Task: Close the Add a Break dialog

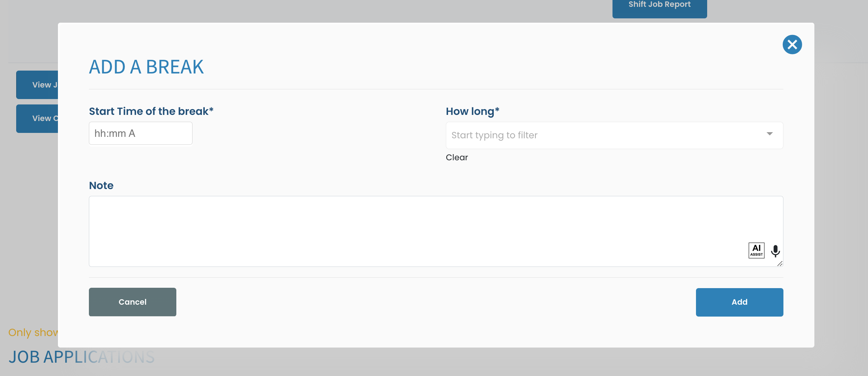Action: (792, 45)
